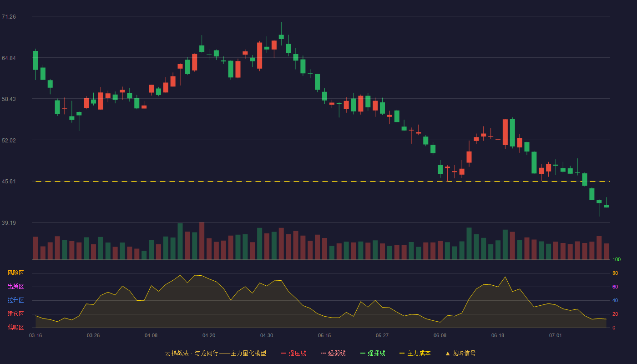Toggle the 强撑线 legend series
Screen dimensions: 637x364
[x=373, y=353]
